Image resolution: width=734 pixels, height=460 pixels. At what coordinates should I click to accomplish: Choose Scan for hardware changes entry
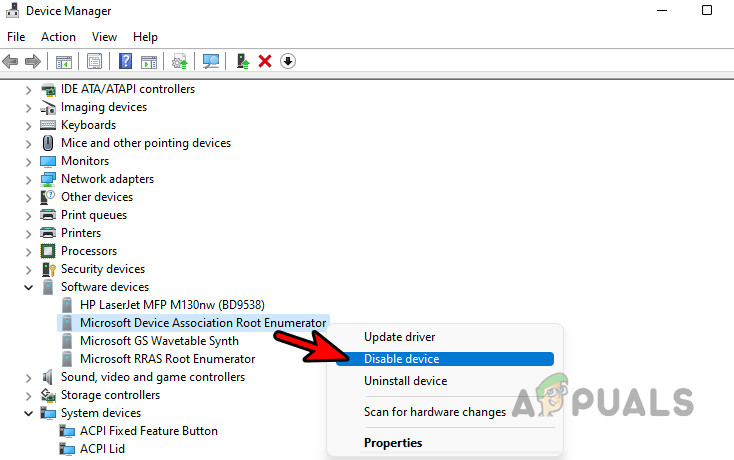(x=435, y=412)
